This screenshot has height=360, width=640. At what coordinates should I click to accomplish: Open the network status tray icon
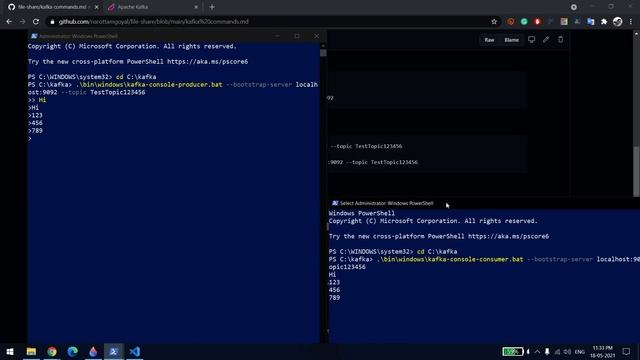pos(557,351)
